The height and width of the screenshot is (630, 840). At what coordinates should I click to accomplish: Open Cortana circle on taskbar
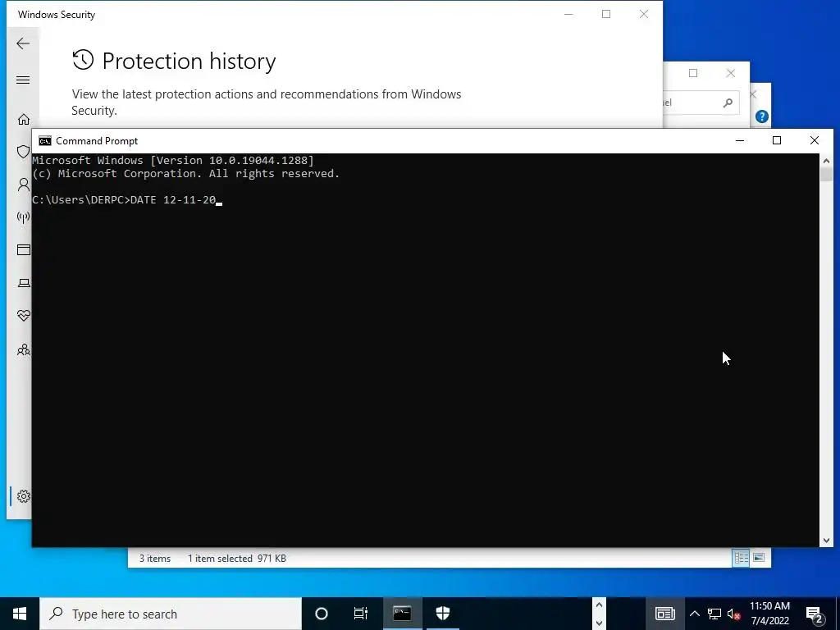322,614
